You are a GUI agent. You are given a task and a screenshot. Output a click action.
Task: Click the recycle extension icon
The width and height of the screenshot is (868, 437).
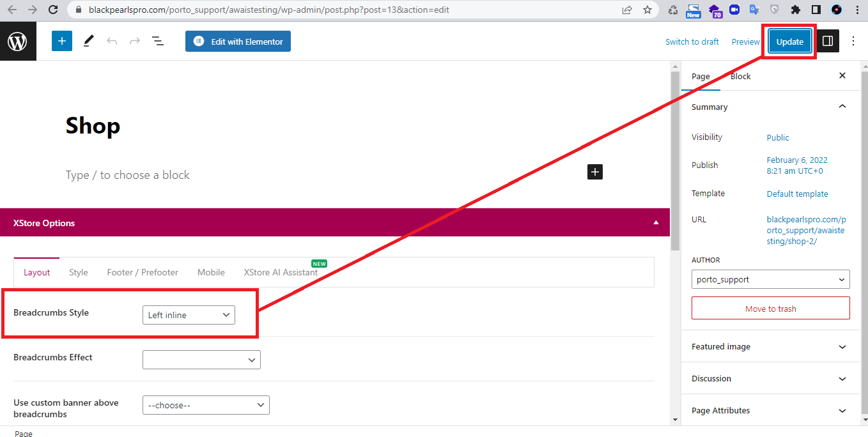click(x=673, y=10)
